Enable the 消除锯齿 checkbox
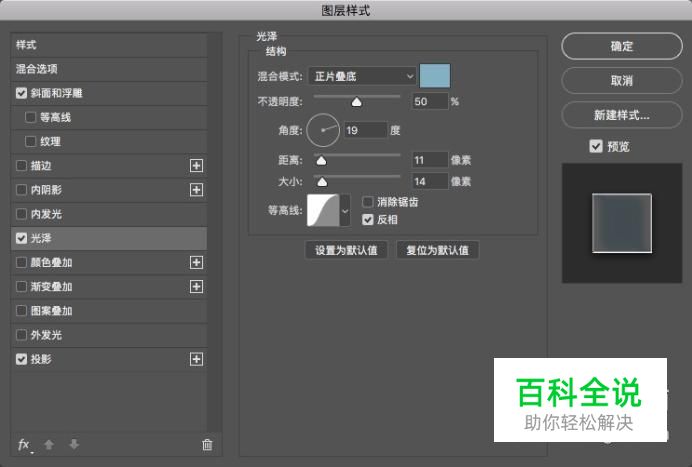 (x=368, y=202)
